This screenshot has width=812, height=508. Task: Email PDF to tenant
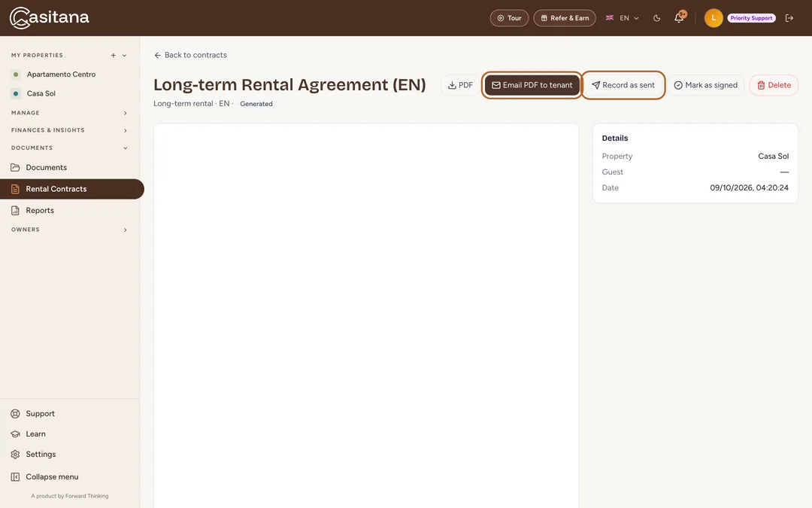click(532, 85)
